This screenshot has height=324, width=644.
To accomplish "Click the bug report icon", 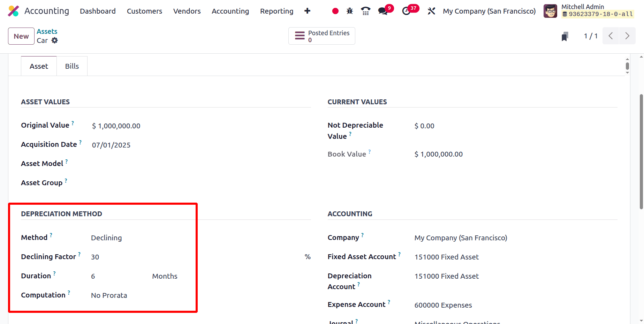I will tap(349, 11).
